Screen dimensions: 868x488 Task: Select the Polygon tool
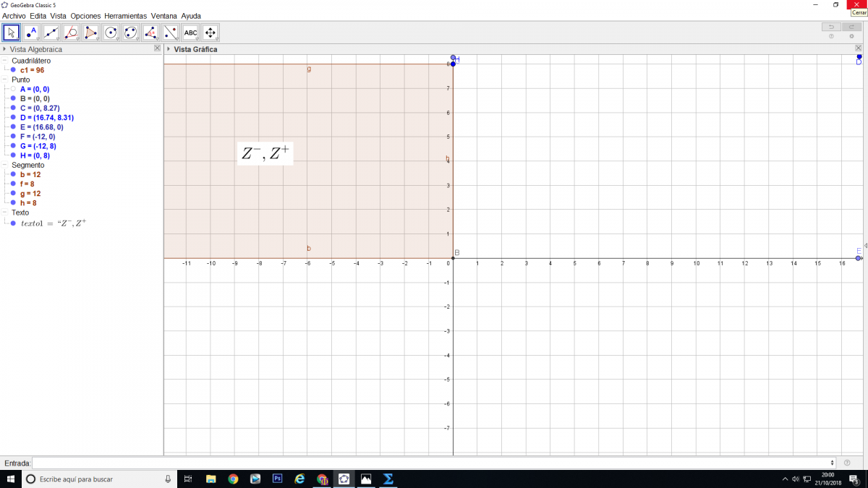click(x=90, y=33)
